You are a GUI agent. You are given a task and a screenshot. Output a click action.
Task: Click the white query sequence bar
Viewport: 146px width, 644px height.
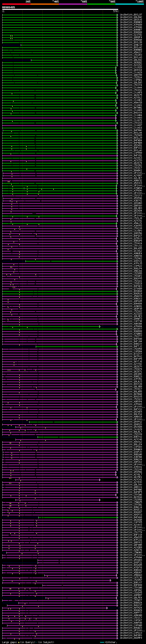point(60,10)
